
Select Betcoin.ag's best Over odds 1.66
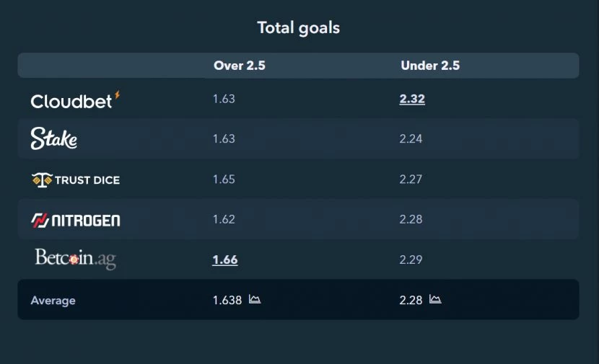click(225, 259)
